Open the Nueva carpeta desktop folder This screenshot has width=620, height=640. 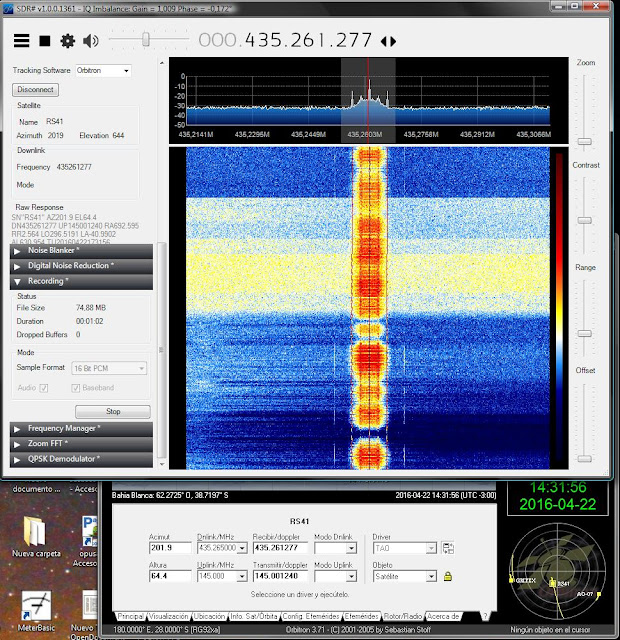(x=34, y=533)
